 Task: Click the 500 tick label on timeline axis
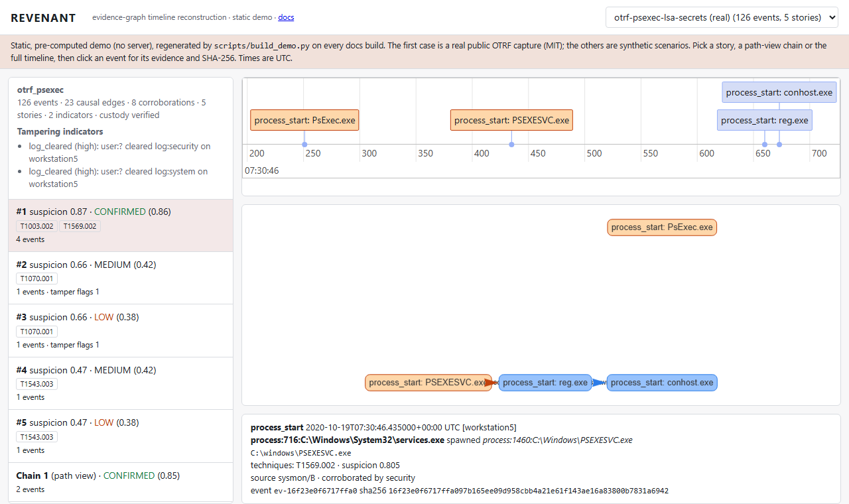594,153
